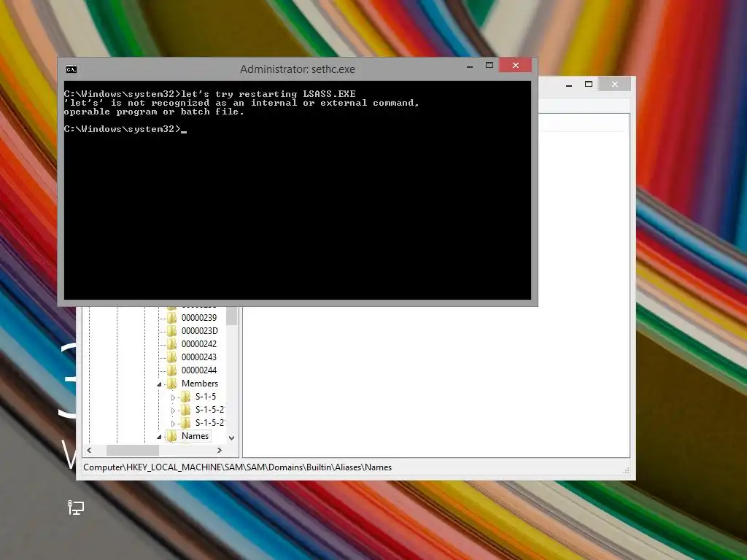The width and height of the screenshot is (747, 560).
Task: Select the 00000244 registry key
Action: click(198, 370)
